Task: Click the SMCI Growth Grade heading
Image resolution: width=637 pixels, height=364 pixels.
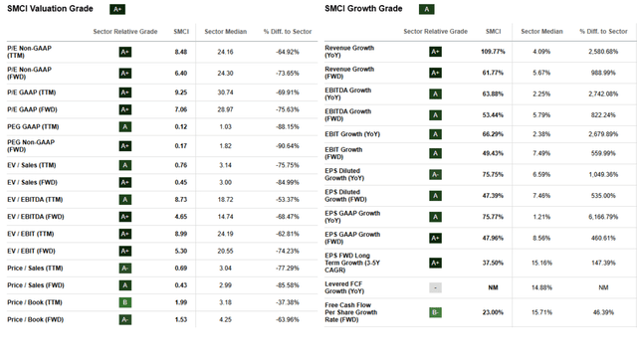Action: click(x=363, y=9)
